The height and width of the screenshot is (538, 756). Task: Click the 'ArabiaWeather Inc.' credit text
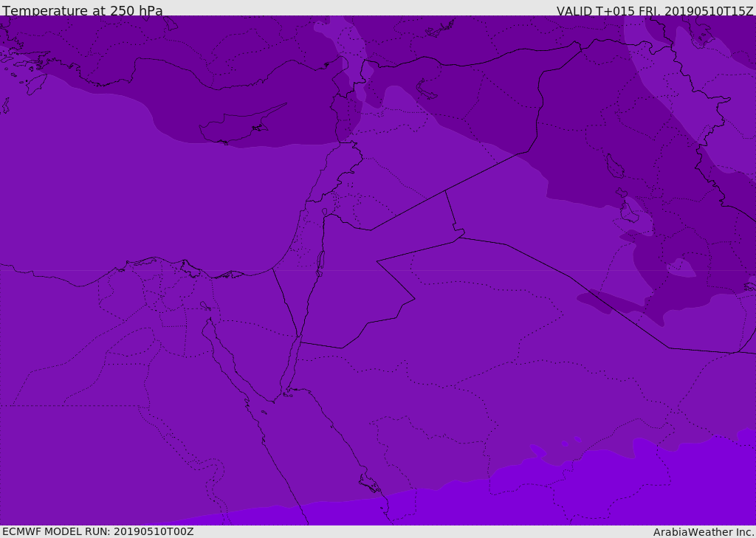tap(704, 532)
